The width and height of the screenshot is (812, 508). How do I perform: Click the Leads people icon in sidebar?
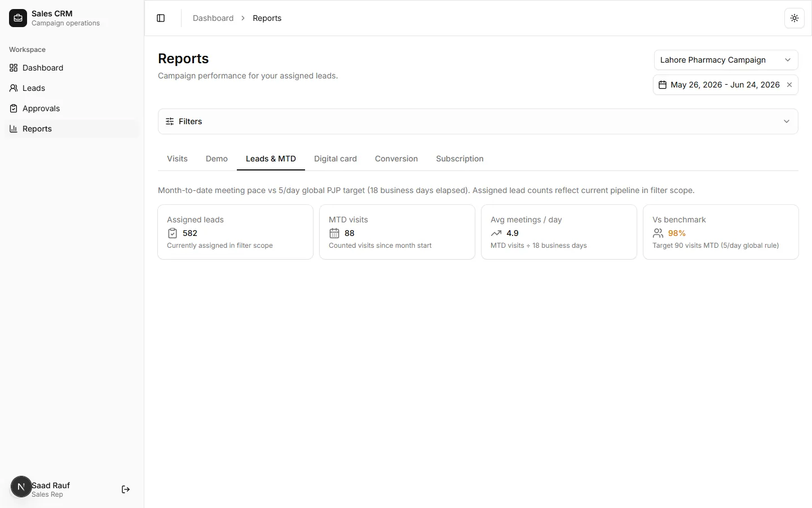point(14,88)
